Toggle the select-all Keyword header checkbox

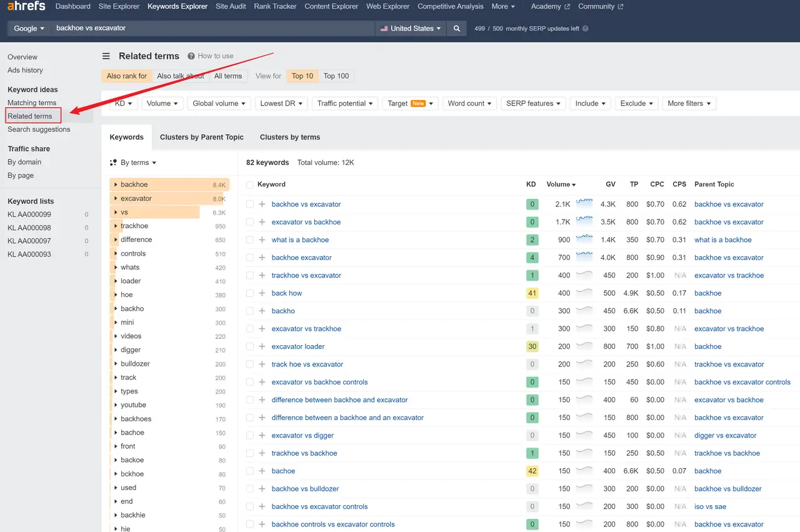250,185
